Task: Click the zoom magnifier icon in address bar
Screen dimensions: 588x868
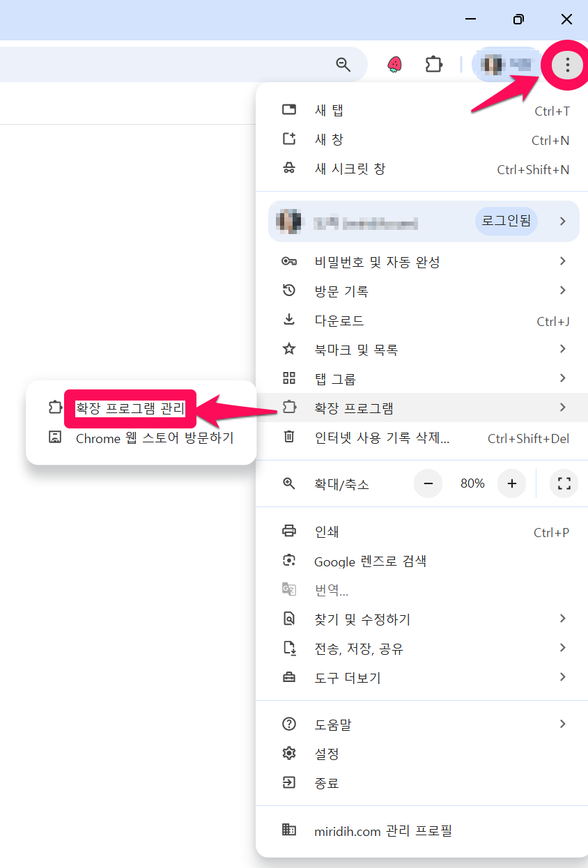Action: point(343,65)
